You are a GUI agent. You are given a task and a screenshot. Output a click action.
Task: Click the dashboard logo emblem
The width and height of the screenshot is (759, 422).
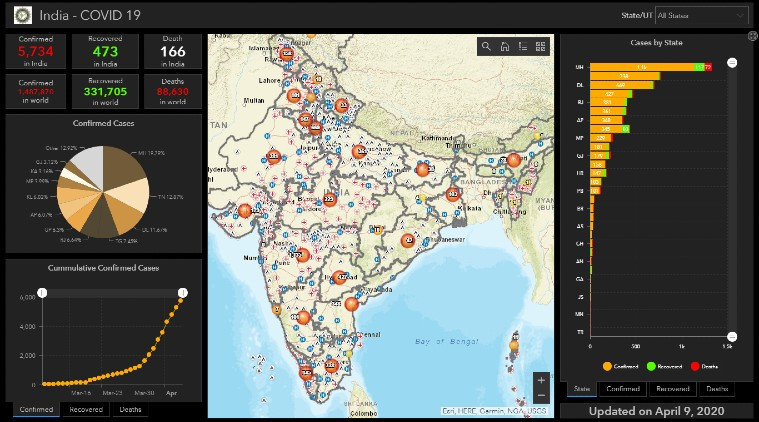(23, 15)
